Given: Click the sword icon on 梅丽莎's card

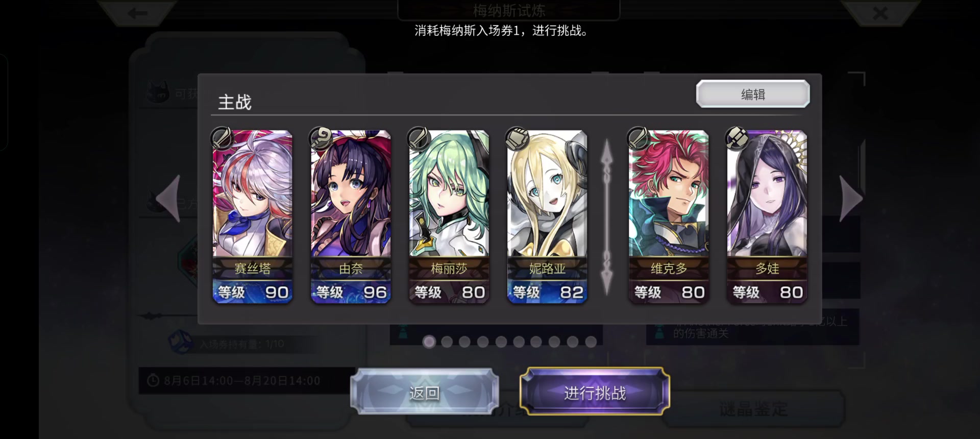Looking at the screenshot, I should (419, 138).
